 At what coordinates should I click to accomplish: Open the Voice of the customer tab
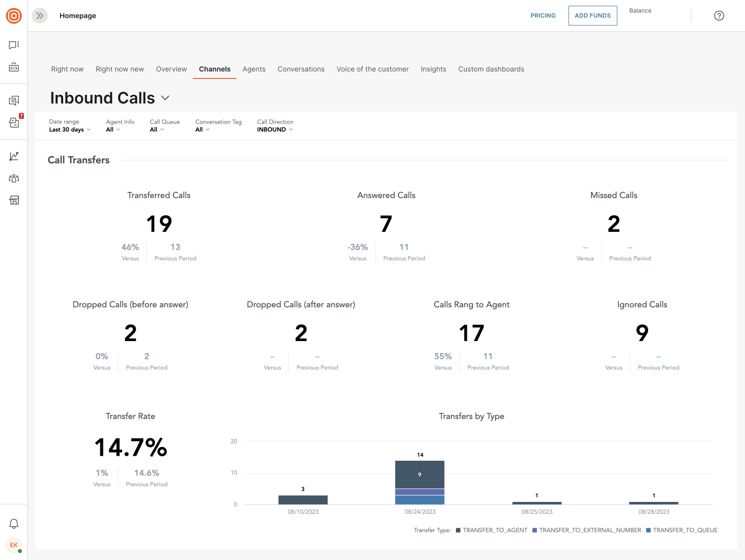point(372,69)
